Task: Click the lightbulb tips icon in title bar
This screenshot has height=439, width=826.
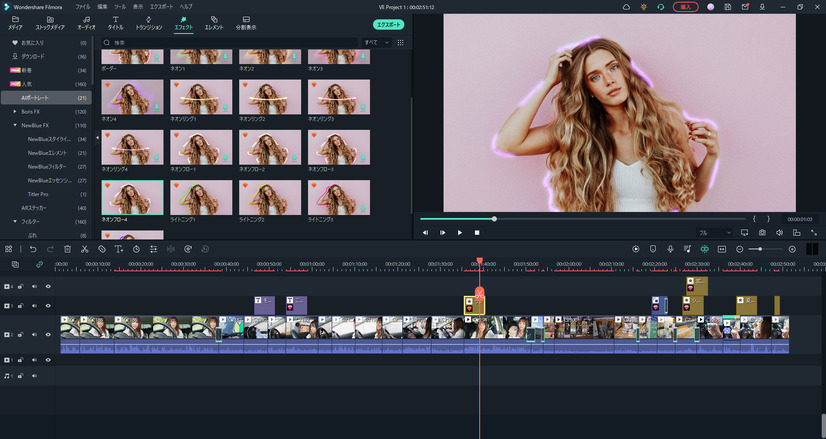Action: pos(643,7)
